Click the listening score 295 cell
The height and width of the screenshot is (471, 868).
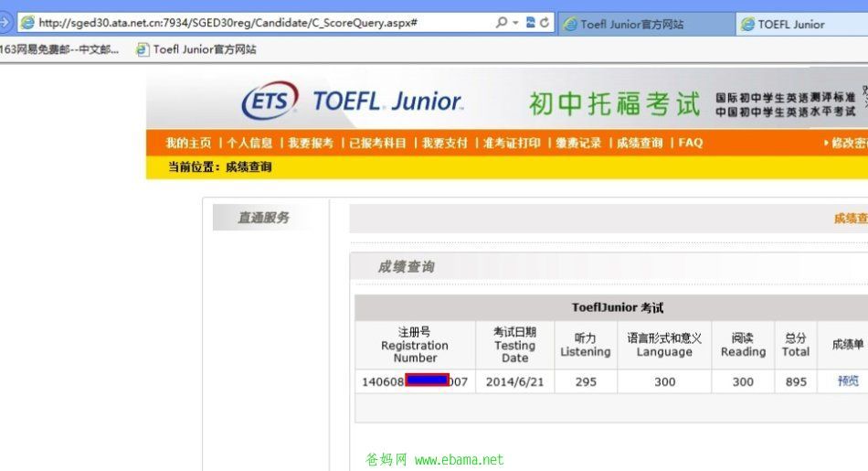[x=585, y=381]
